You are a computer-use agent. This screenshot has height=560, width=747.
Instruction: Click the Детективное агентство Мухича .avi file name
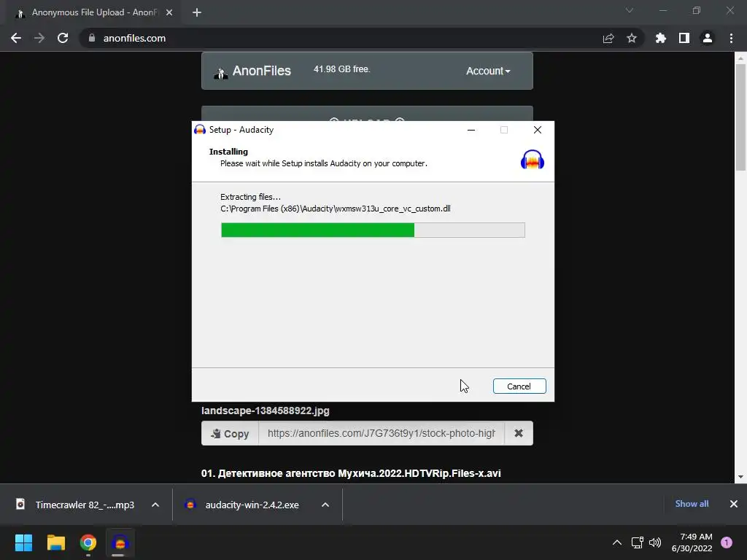tap(351, 473)
